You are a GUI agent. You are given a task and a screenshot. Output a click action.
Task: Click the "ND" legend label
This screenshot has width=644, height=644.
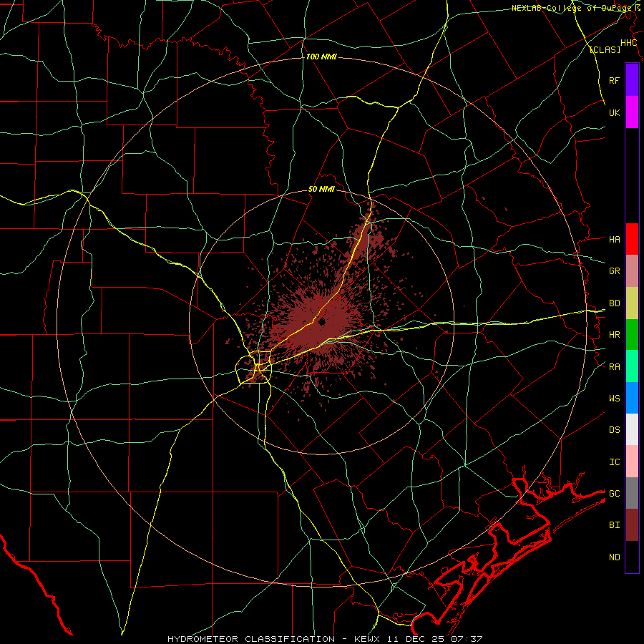coord(614,557)
